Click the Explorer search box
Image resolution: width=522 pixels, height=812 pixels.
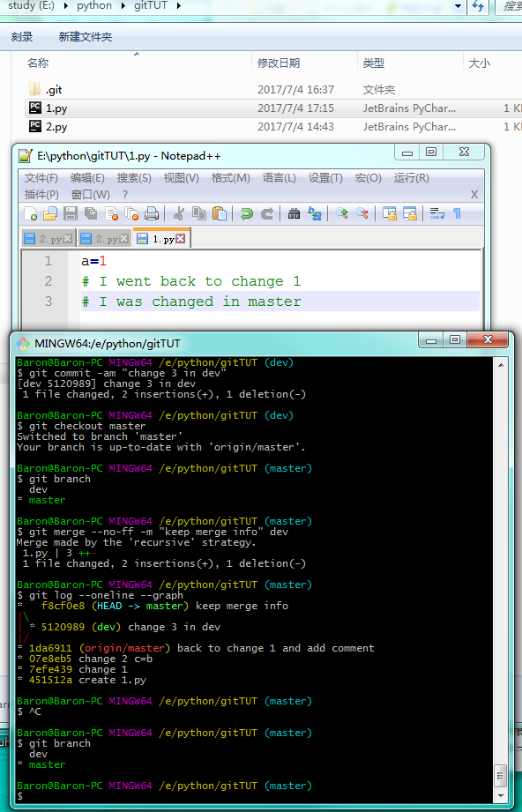(x=509, y=6)
